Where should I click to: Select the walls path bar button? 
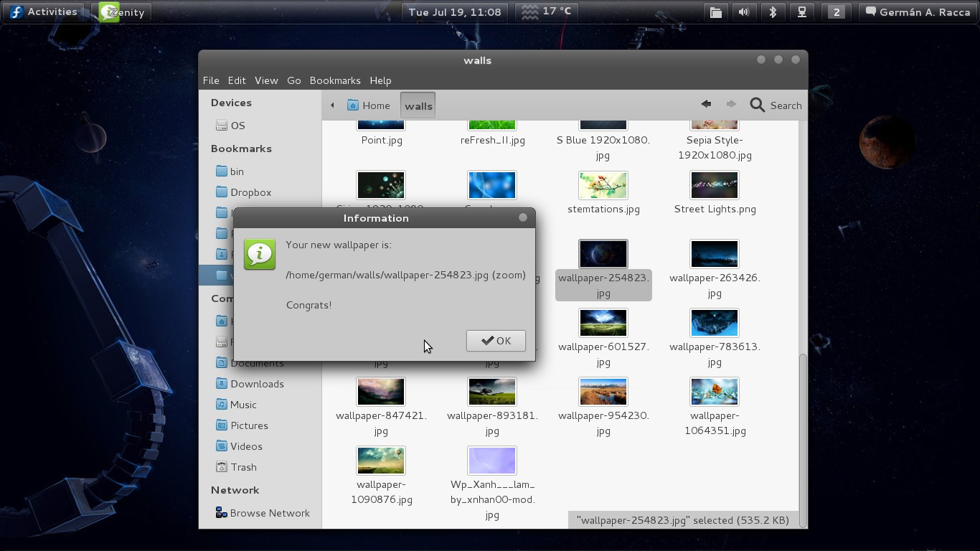coord(418,105)
